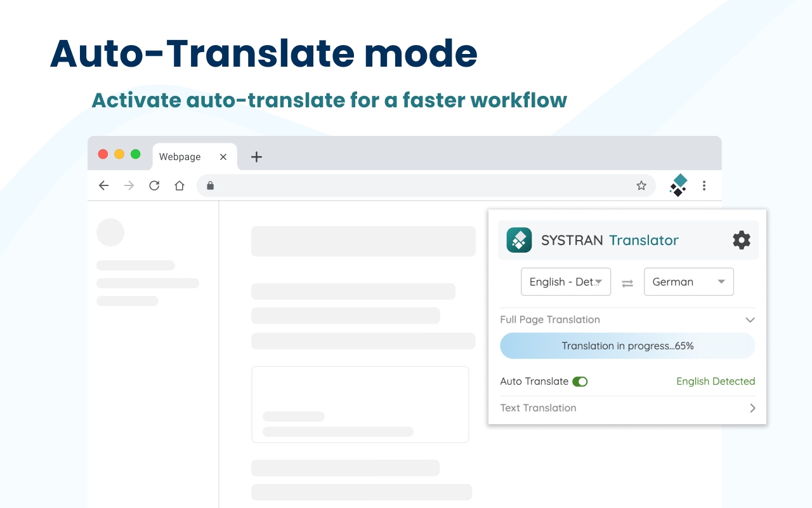Open the SYSTRAN Translator extension icon in toolbar

click(678, 185)
